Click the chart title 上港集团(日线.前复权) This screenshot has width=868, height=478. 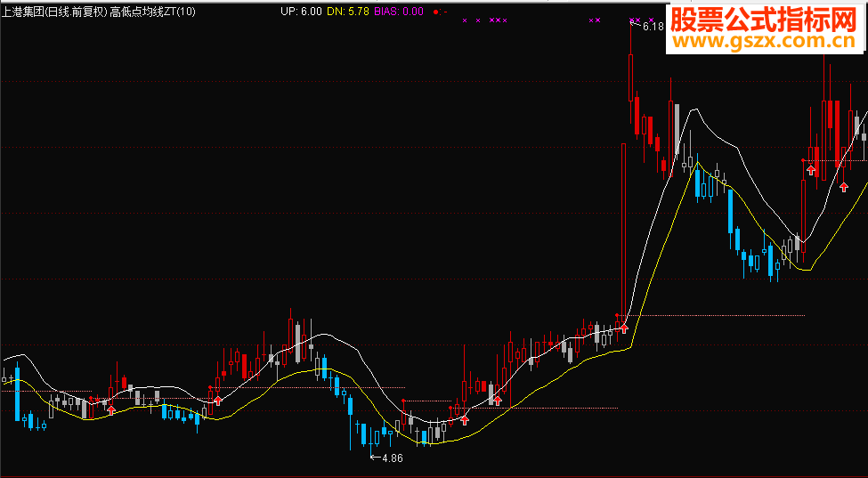[x=53, y=12]
